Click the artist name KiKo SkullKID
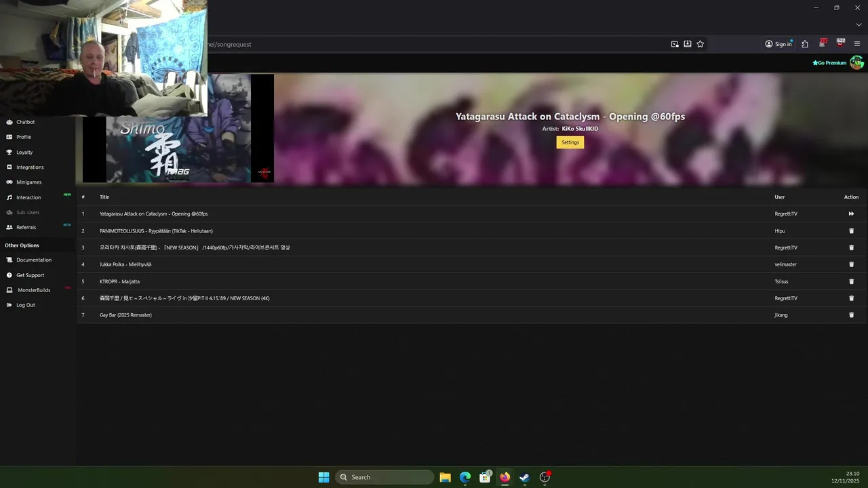This screenshot has height=488, width=868. [x=580, y=129]
